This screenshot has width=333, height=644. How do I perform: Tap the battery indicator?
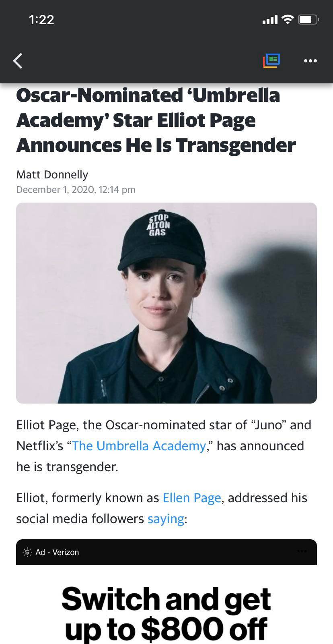tap(308, 19)
